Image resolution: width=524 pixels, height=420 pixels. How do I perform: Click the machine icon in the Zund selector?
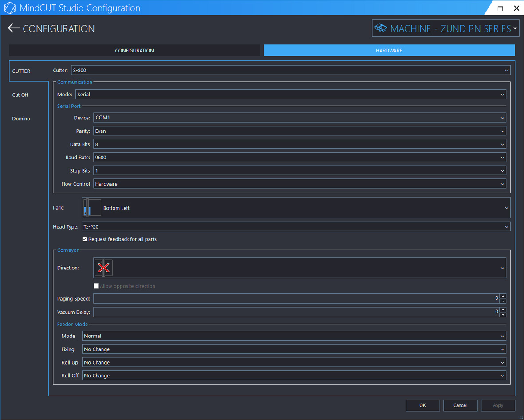coord(381,28)
